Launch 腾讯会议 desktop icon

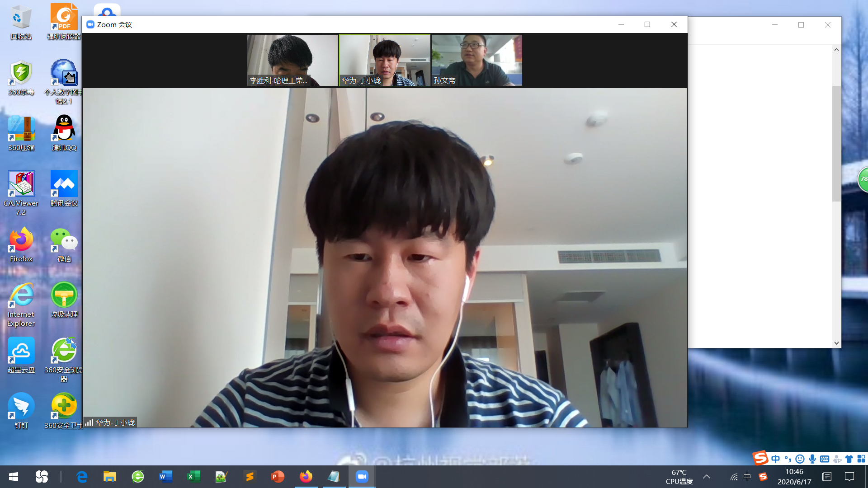tap(64, 189)
